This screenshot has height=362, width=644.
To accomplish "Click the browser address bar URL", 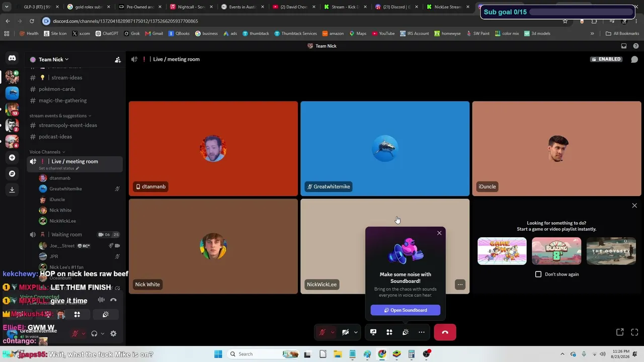I will (125, 21).
